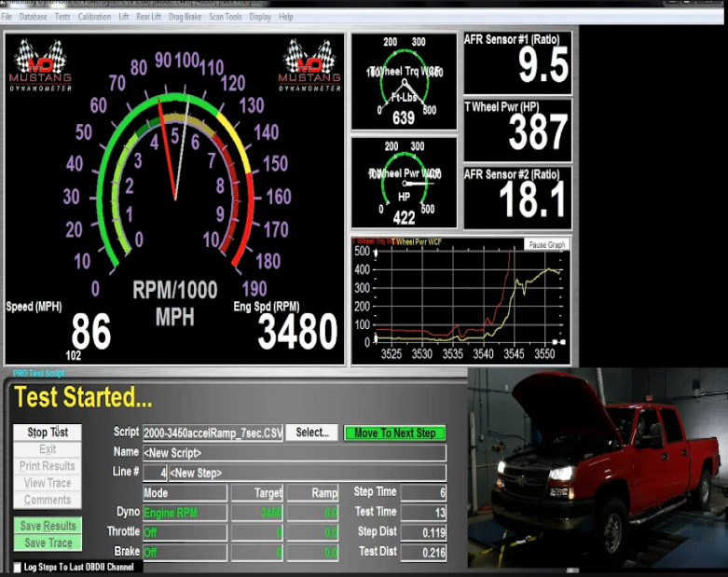Open the Tests menu

[62, 17]
